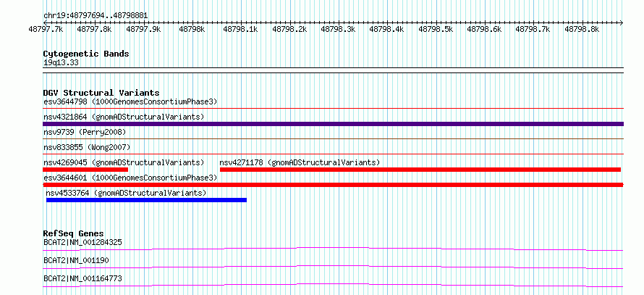This screenshot has height=295, width=644.
Task: Click the 48798.2k ruler tick label
Action: point(289,29)
